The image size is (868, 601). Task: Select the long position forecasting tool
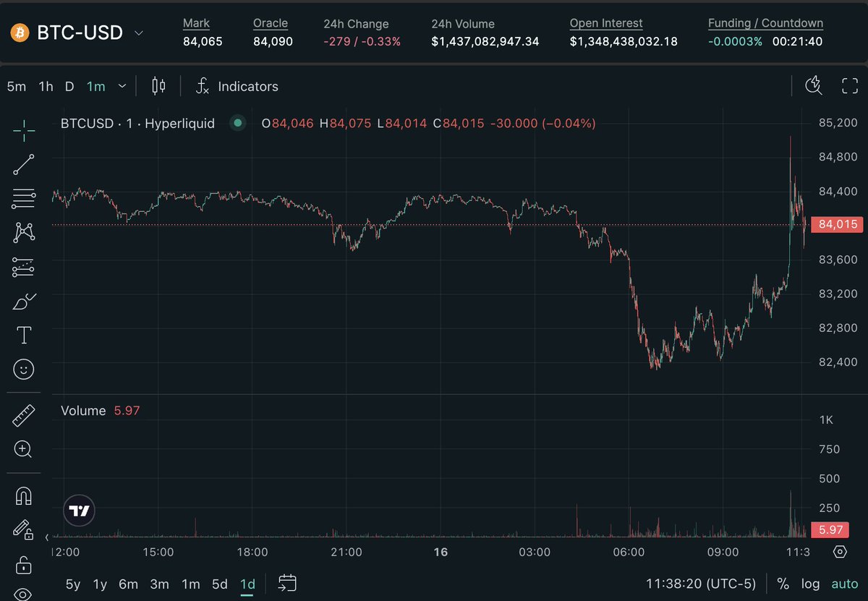(x=24, y=267)
